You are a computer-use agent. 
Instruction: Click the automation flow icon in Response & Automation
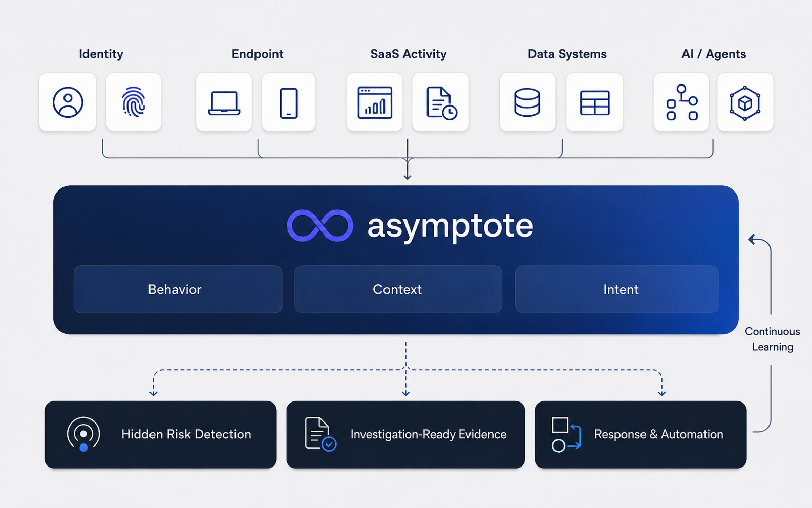[566, 434]
